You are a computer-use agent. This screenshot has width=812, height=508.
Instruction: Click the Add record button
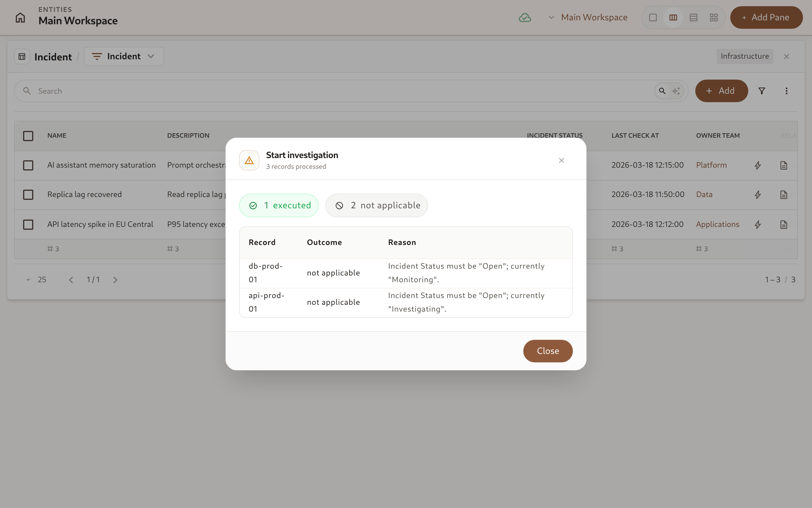click(x=721, y=91)
